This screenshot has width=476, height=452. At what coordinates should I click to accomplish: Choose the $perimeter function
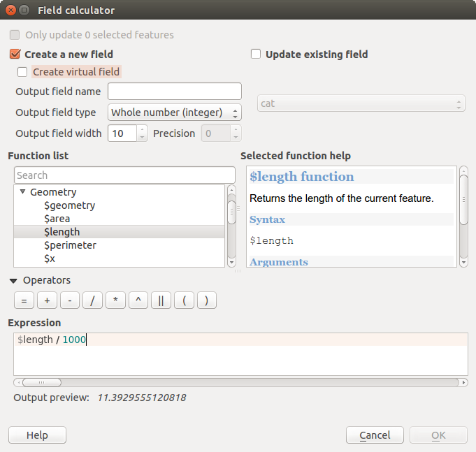[x=70, y=245]
